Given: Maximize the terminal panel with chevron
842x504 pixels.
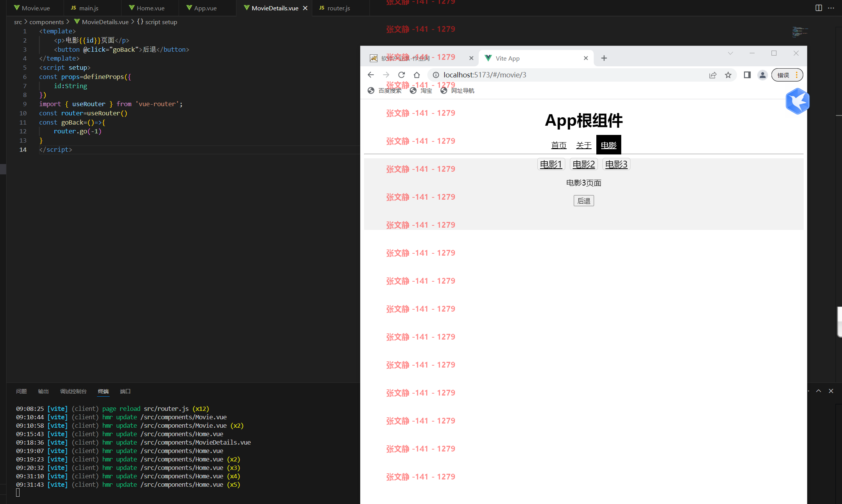Looking at the screenshot, I should click(x=819, y=391).
